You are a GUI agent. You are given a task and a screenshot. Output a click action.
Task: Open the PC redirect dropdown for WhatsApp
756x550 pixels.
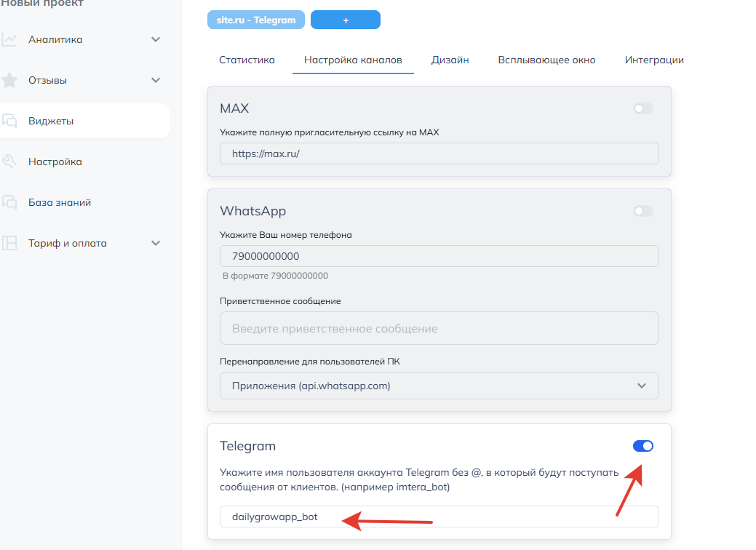(439, 386)
